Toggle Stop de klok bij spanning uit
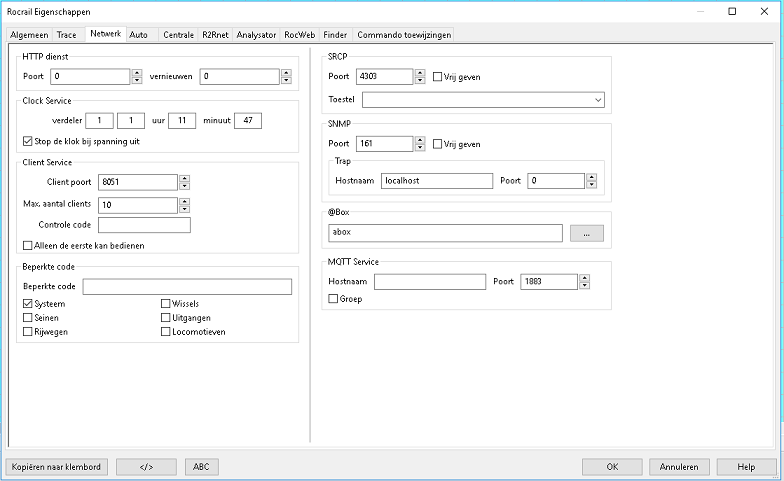The height and width of the screenshot is (481, 784). tap(28, 140)
